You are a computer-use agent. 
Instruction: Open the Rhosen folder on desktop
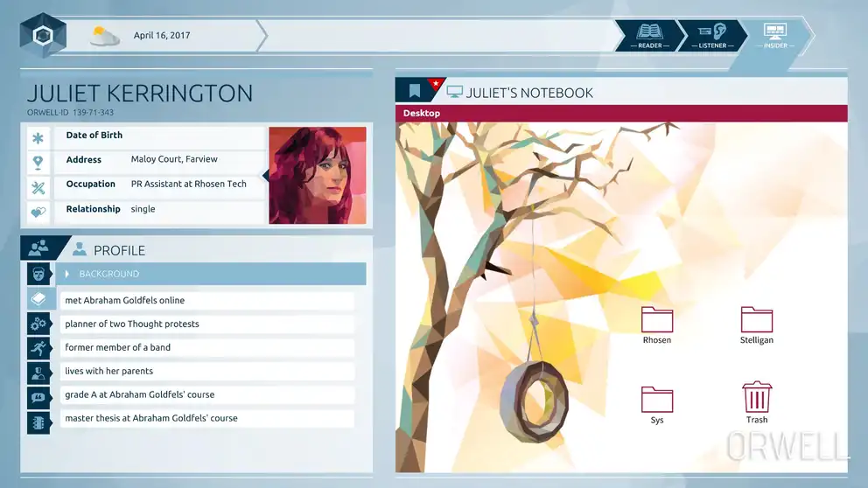click(x=657, y=324)
